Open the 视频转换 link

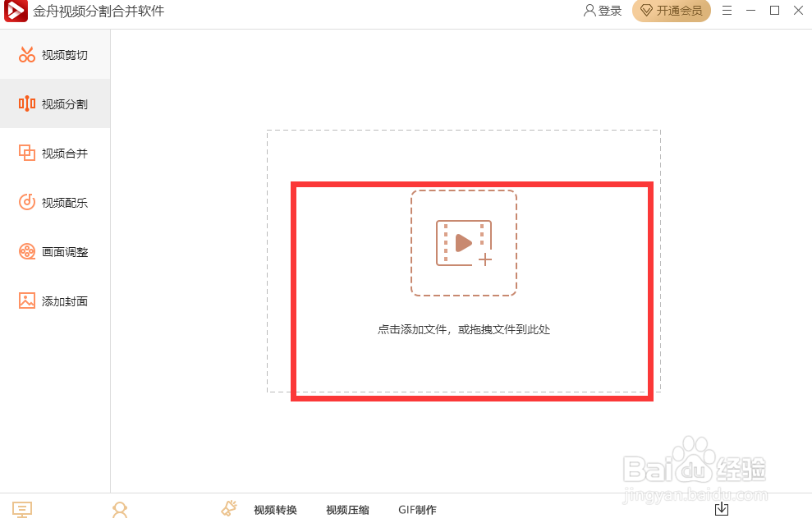click(x=275, y=510)
